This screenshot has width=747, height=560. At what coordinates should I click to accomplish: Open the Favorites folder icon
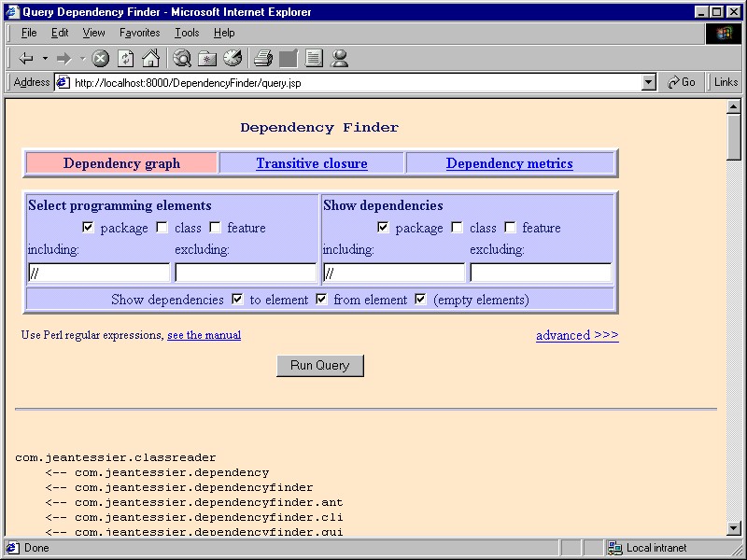(x=207, y=59)
